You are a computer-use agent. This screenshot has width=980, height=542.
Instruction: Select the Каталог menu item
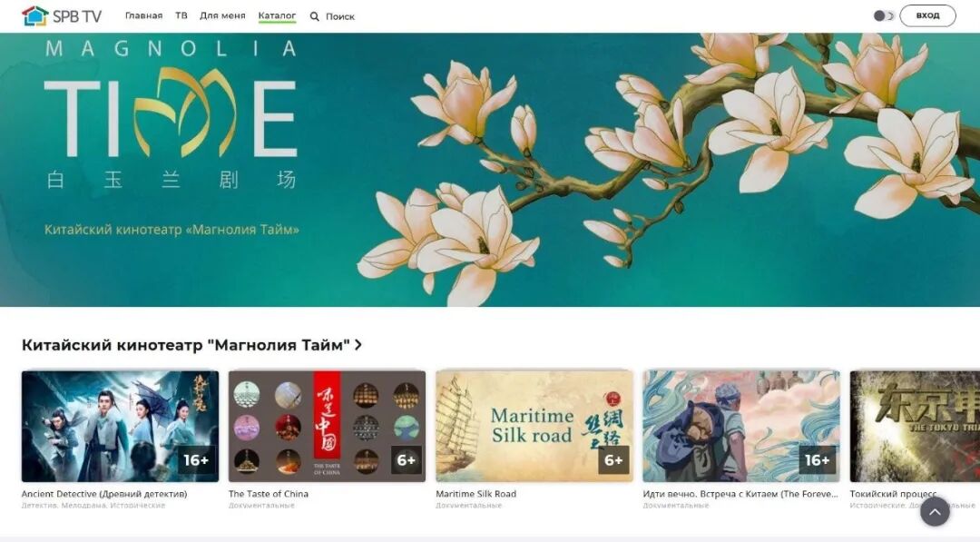coord(277,15)
